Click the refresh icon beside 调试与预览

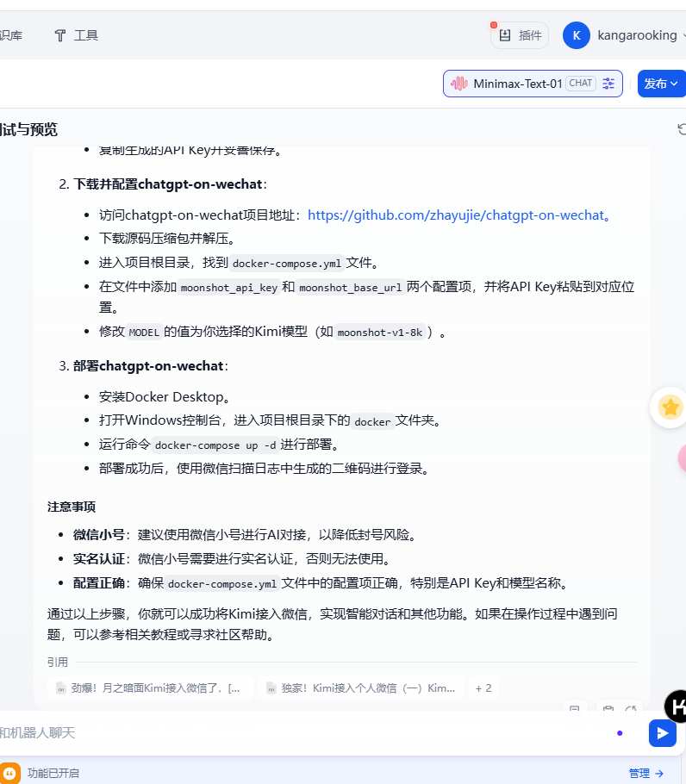[x=682, y=129]
